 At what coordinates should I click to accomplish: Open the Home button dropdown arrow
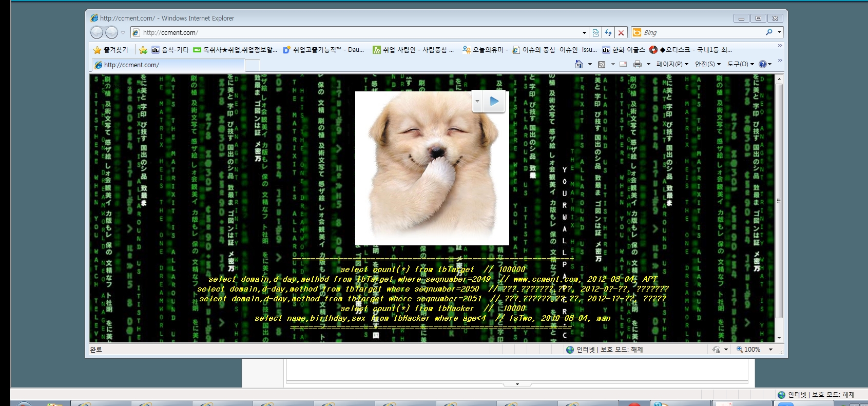click(590, 64)
